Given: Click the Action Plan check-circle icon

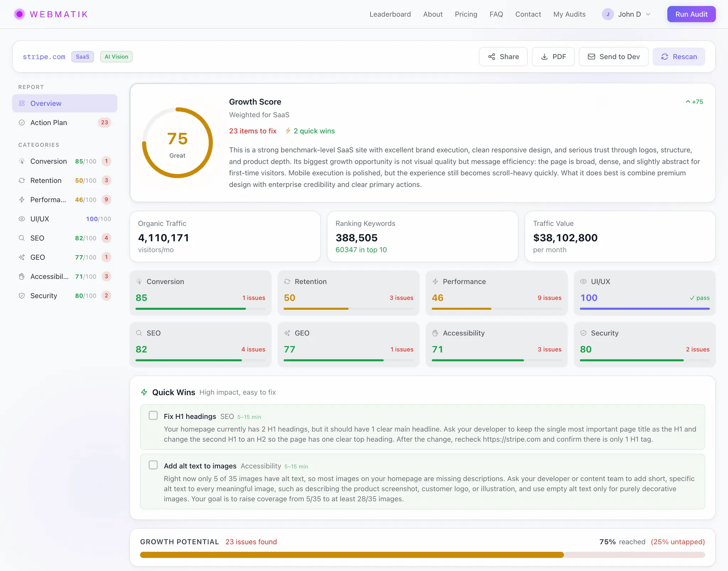Looking at the screenshot, I should pos(22,123).
